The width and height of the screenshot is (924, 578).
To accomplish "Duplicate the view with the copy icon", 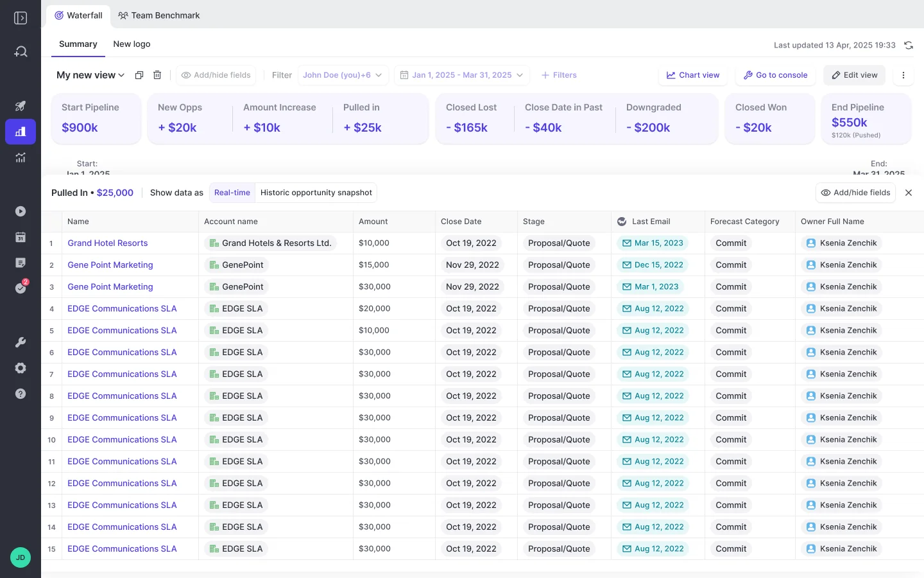I will (139, 75).
